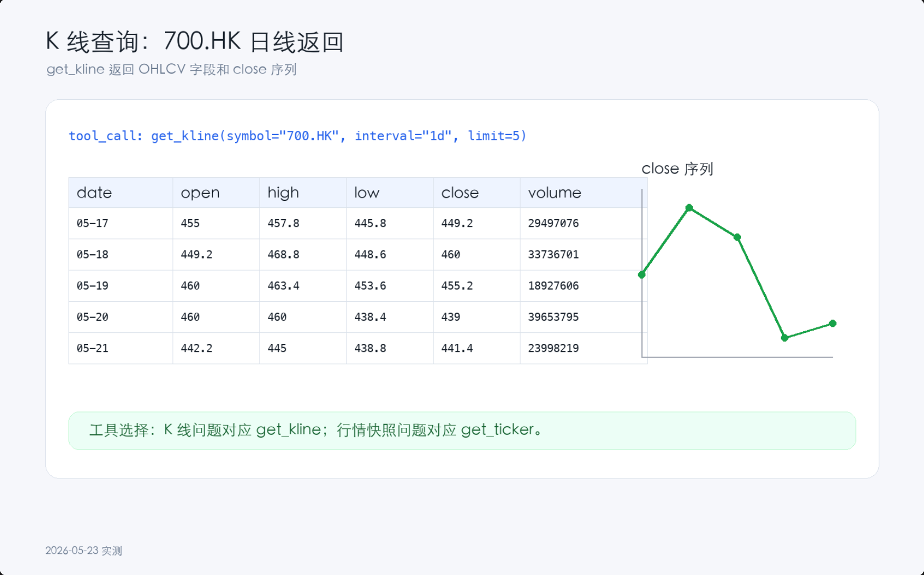Select volume "18927606" in the 05-19 row
The height and width of the screenshot is (575, 924).
pos(553,285)
